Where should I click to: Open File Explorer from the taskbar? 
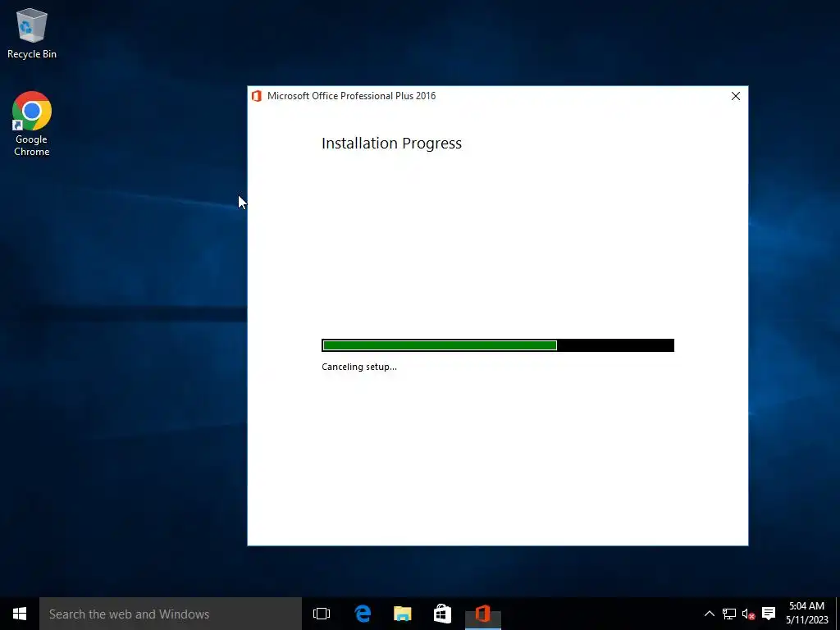coord(402,614)
